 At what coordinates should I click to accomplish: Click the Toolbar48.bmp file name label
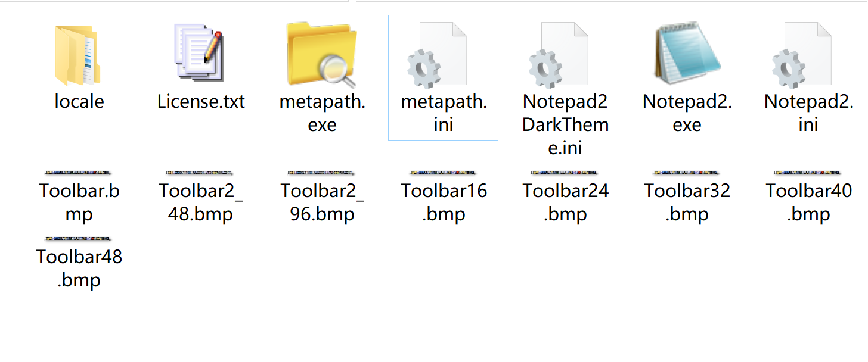click(79, 268)
